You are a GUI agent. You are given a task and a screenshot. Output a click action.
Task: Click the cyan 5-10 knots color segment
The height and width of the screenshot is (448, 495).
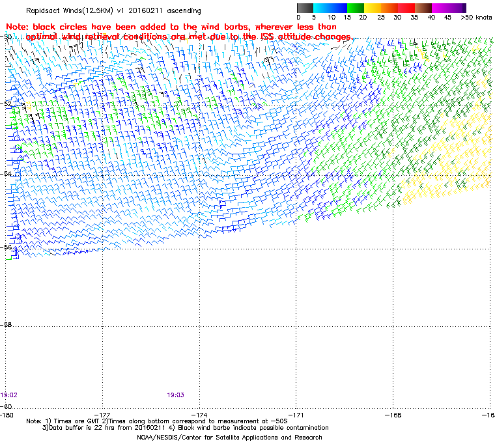click(x=321, y=8)
